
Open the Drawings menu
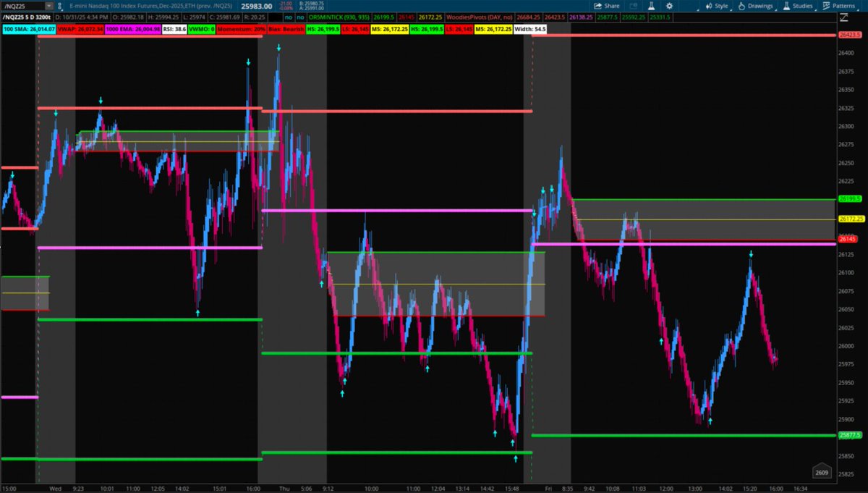[755, 6]
